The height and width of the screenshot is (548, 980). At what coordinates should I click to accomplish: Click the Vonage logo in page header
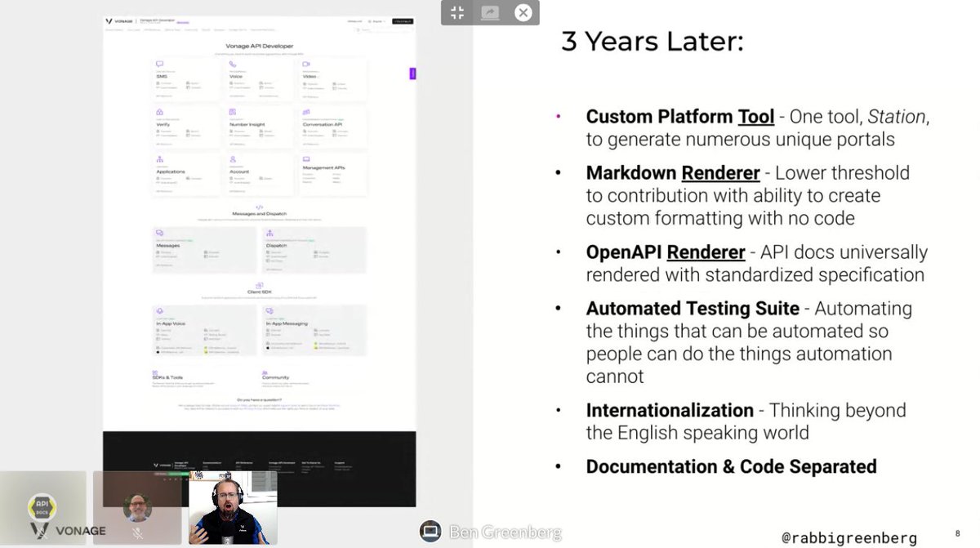coord(121,20)
